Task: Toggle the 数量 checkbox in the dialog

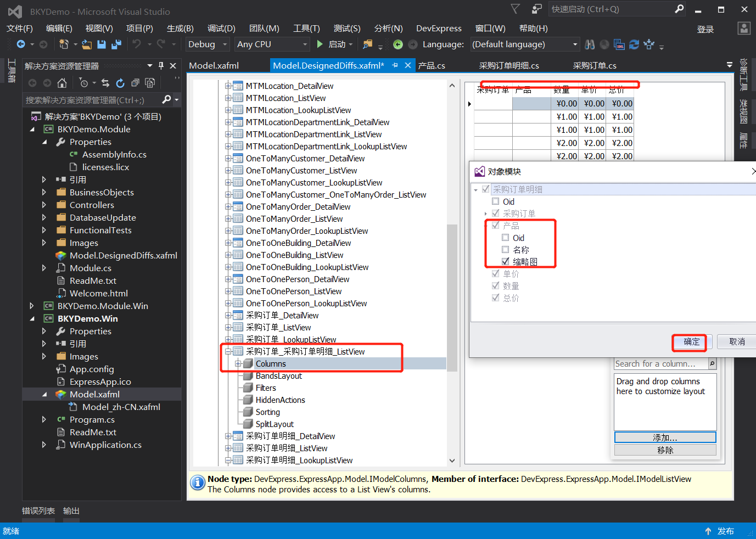Action: pos(496,286)
